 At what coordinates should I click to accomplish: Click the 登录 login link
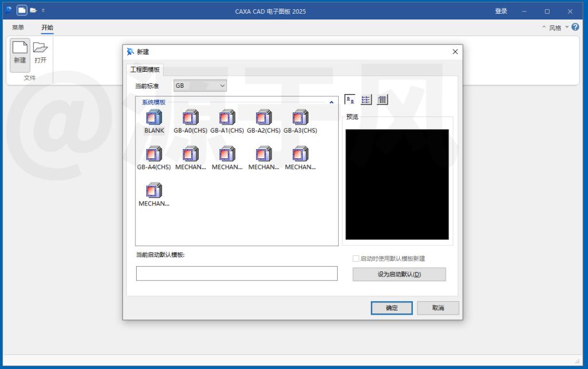tap(501, 11)
